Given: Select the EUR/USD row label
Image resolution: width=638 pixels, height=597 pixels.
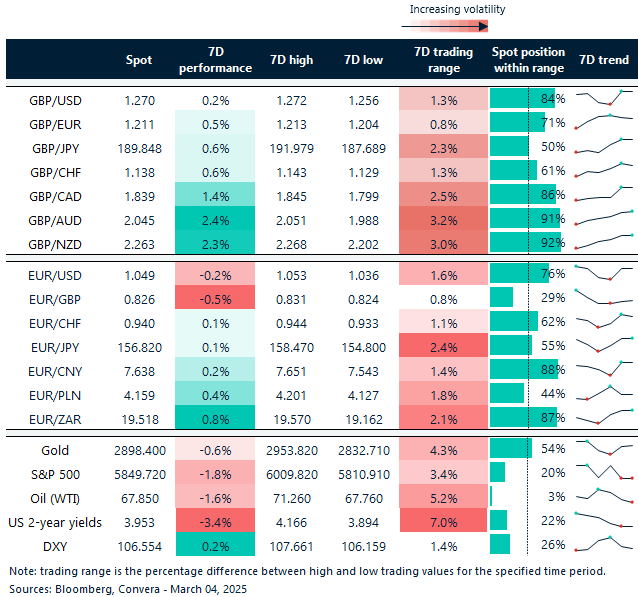Looking at the screenshot, I should 55,276.
